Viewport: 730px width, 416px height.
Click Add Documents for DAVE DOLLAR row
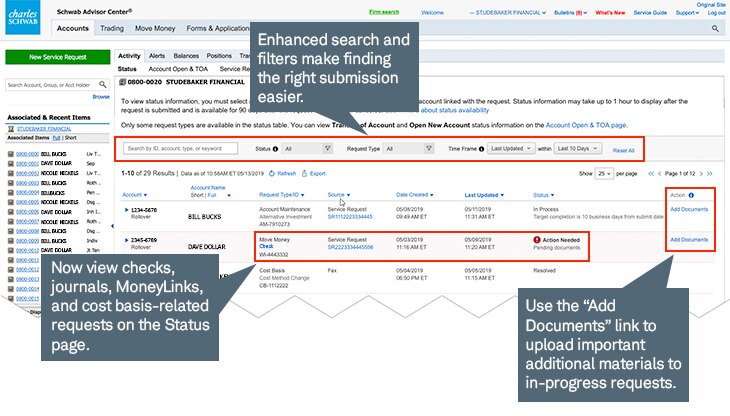[689, 240]
